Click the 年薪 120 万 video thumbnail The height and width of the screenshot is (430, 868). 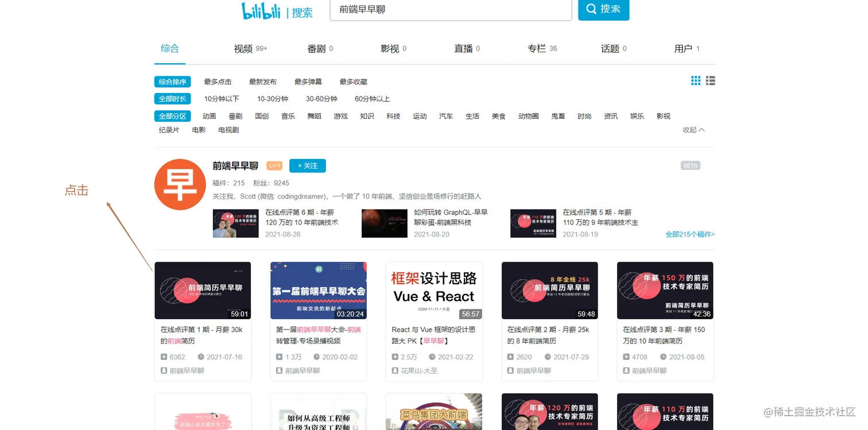point(550,412)
